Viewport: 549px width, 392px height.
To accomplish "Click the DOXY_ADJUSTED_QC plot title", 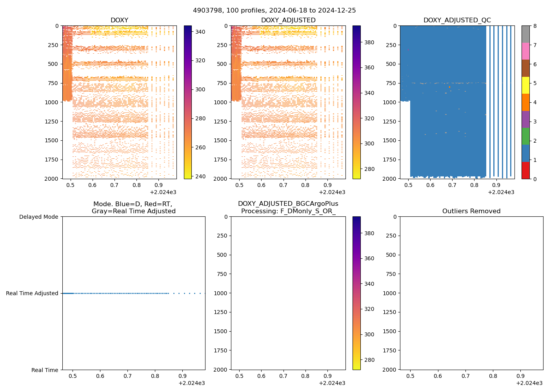I will (457, 20).
